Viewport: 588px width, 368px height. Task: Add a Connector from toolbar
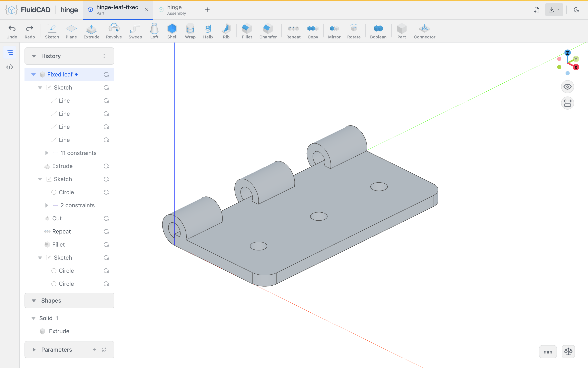424,31
